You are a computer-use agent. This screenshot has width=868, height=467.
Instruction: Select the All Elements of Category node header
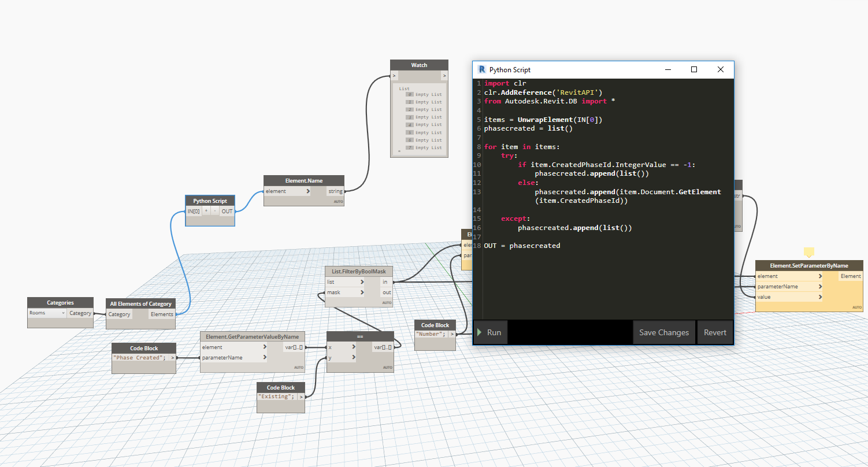(x=141, y=303)
